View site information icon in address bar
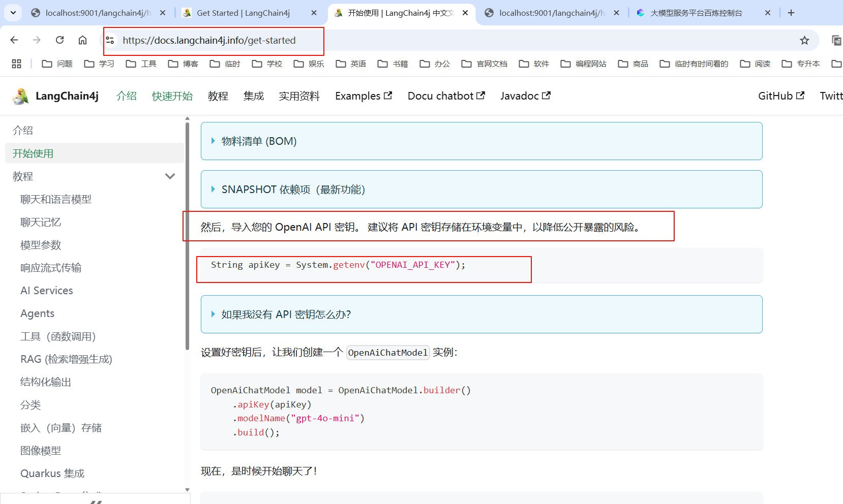Screen dimensions: 843x504 (110, 40)
